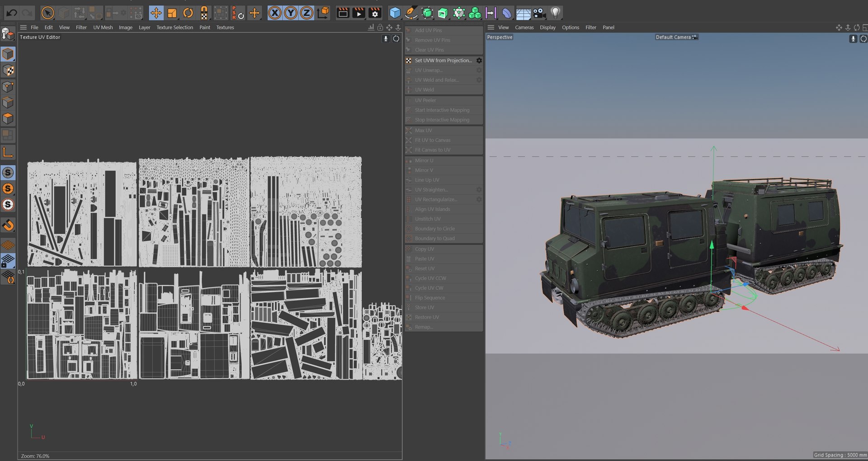
Task: Open UV Mesh menu
Action: click(103, 28)
